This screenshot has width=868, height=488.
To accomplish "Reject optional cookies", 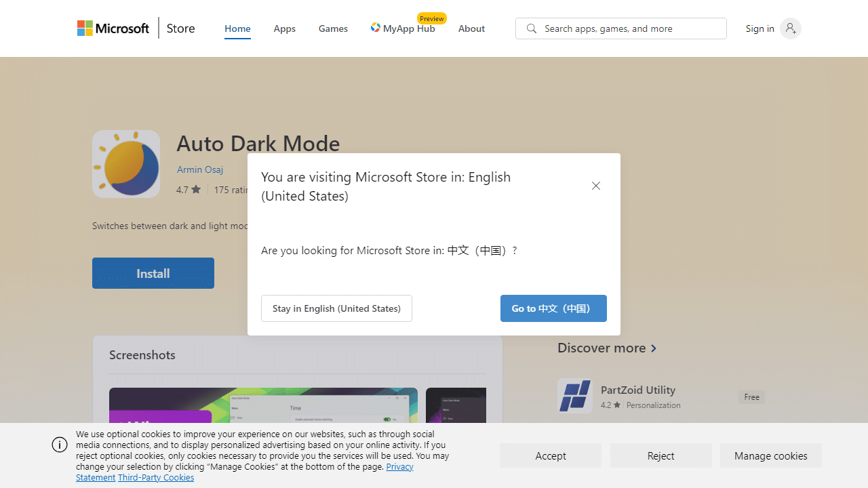I will 661,455.
